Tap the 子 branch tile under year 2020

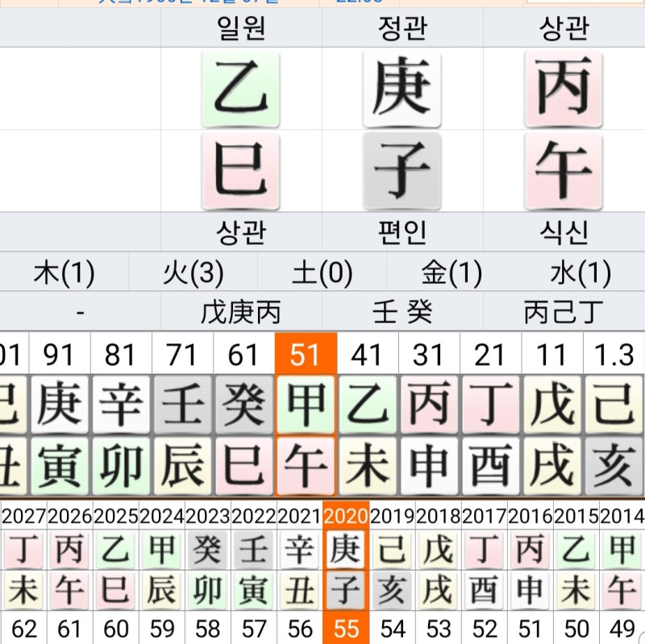[346, 590]
